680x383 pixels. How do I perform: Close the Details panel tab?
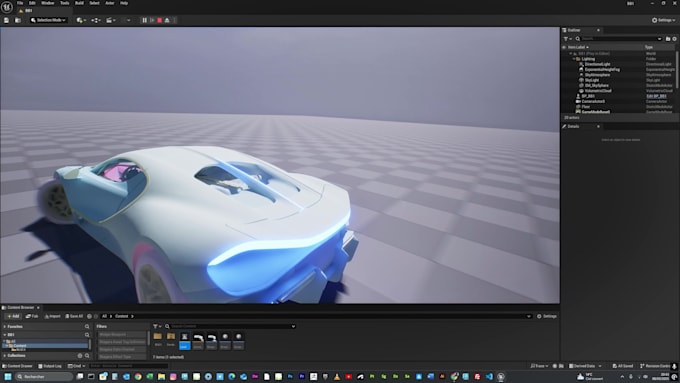click(598, 127)
